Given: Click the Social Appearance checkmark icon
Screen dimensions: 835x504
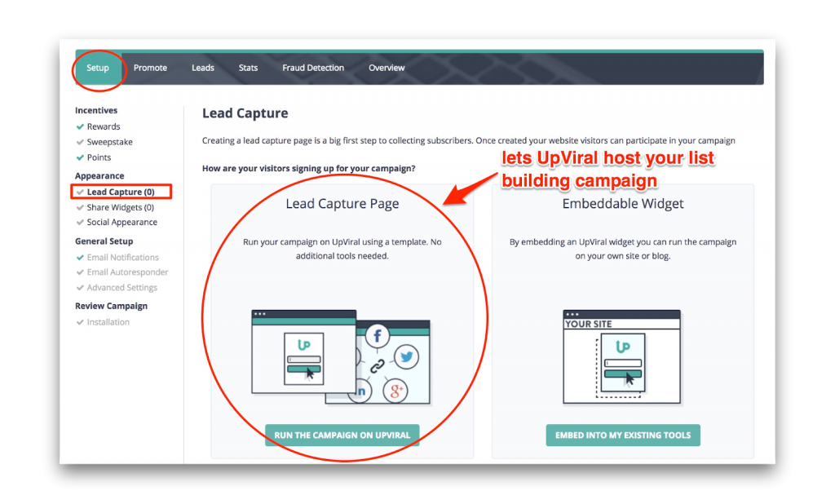Looking at the screenshot, I should pos(80,223).
